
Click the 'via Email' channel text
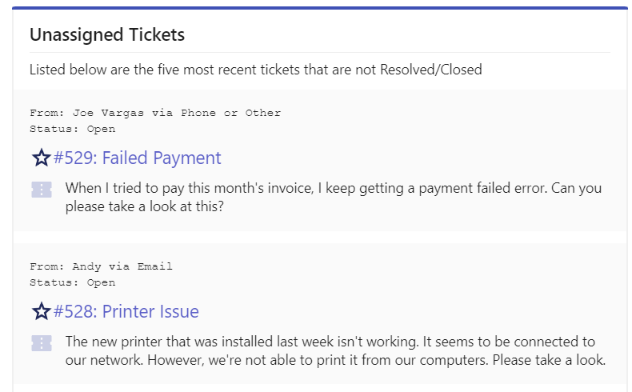[140, 266]
